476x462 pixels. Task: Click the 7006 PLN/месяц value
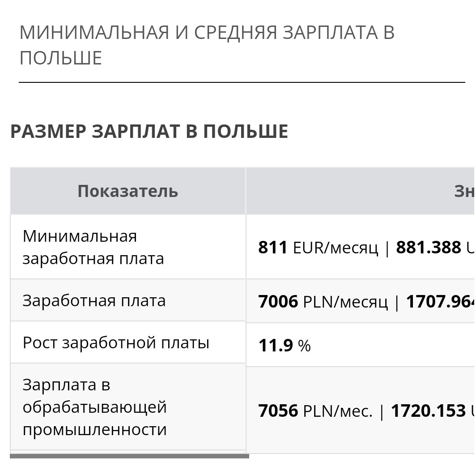pyautogui.click(x=323, y=302)
